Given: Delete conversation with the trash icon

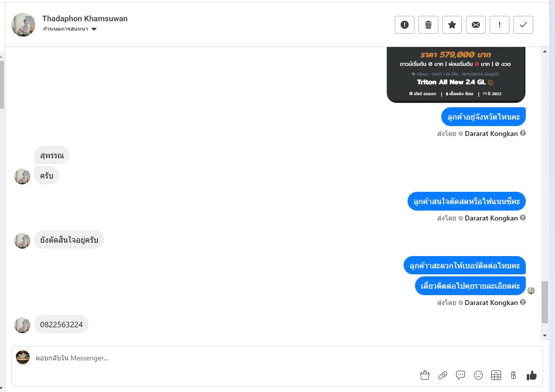Looking at the screenshot, I should point(428,25).
